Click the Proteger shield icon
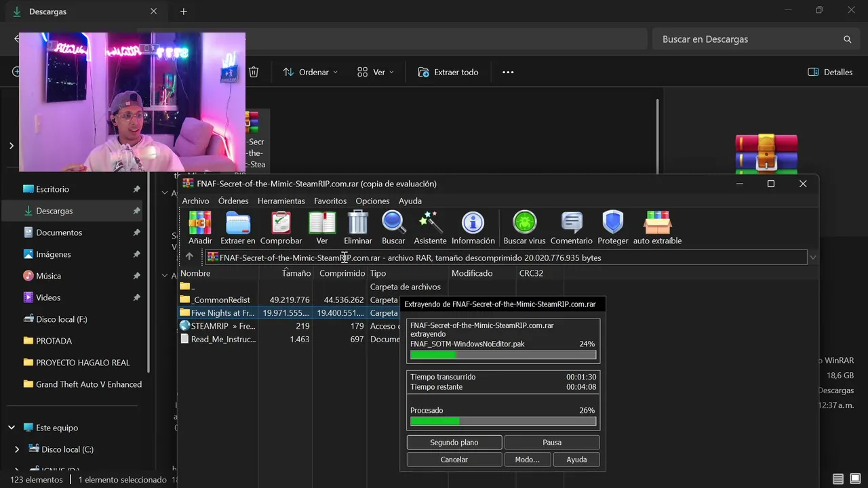 (x=613, y=222)
